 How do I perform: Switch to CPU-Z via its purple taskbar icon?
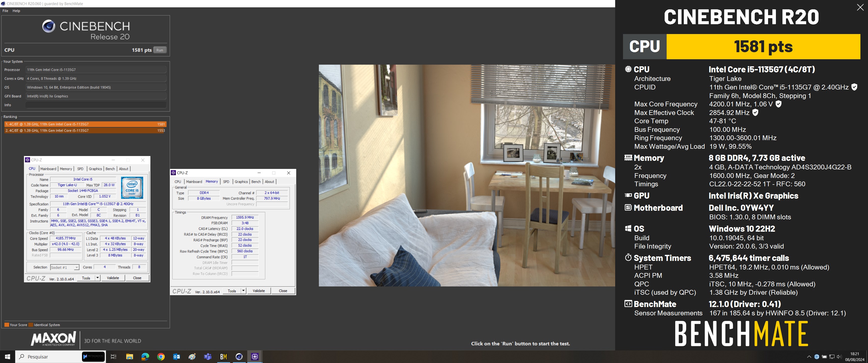(255, 357)
